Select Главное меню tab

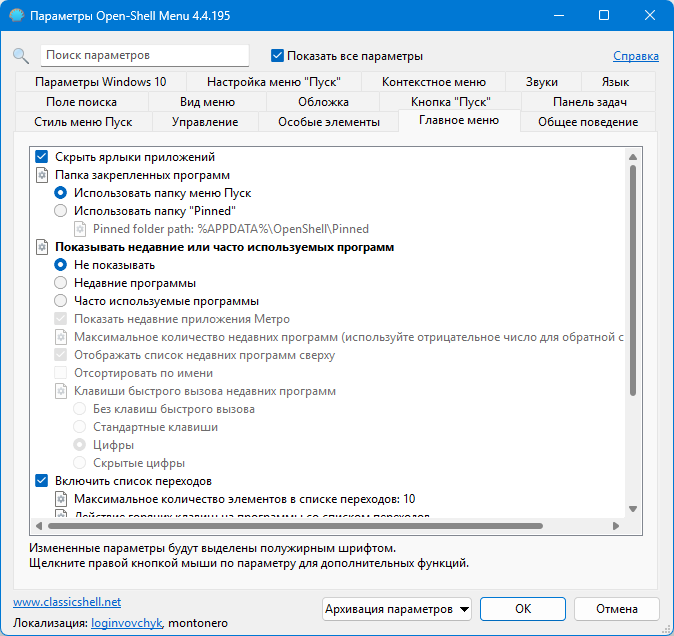click(x=459, y=120)
